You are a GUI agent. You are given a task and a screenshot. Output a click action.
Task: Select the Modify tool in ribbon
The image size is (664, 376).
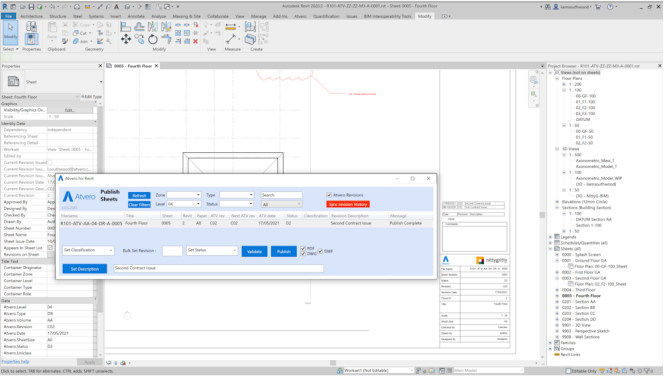[x=10, y=32]
